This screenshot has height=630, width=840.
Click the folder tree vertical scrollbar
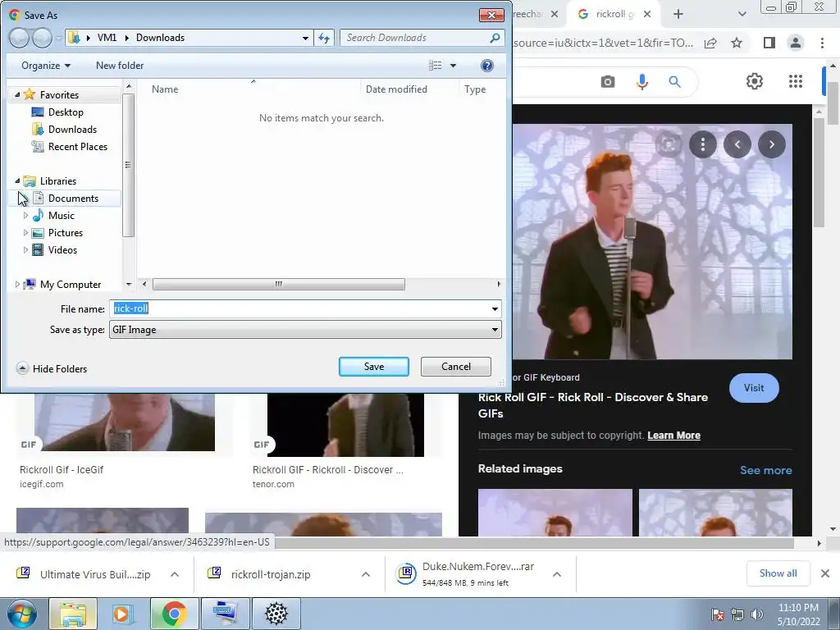click(x=128, y=165)
